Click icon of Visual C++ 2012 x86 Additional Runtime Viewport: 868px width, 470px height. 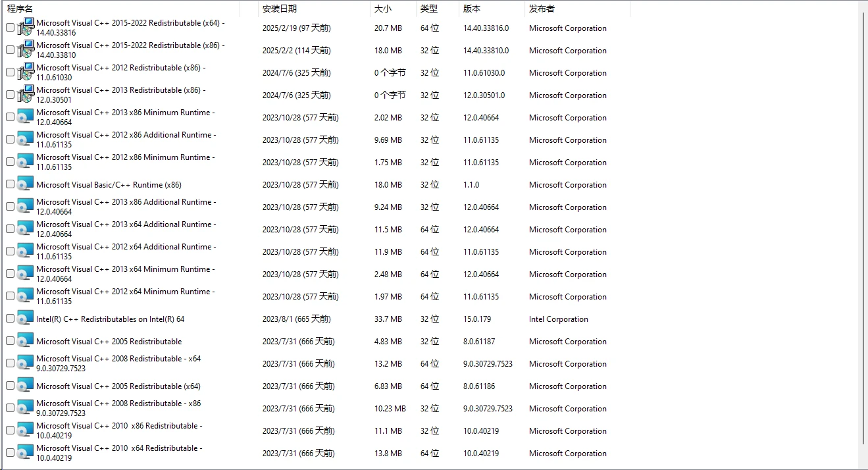click(x=25, y=140)
